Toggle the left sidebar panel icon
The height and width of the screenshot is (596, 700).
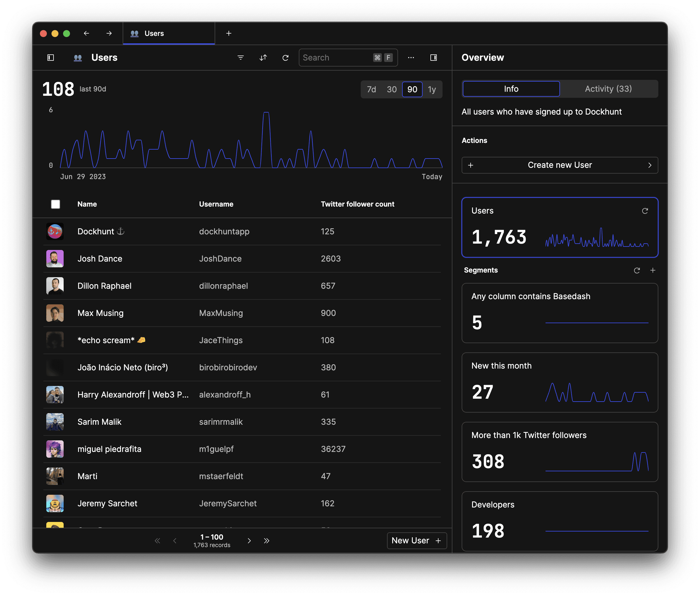(x=51, y=58)
